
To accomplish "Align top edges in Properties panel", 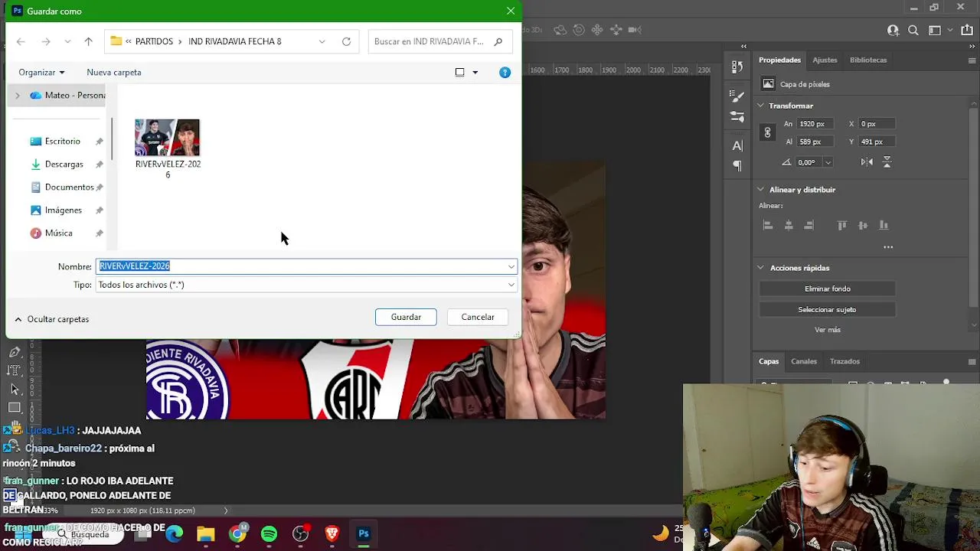I will coord(842,225).
